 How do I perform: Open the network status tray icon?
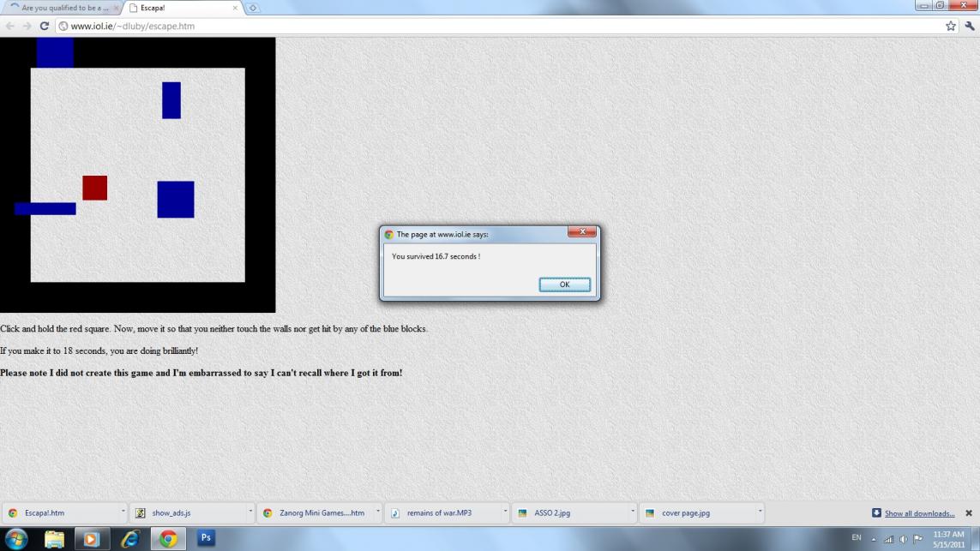pyautogui.click(x=889, y=539)
